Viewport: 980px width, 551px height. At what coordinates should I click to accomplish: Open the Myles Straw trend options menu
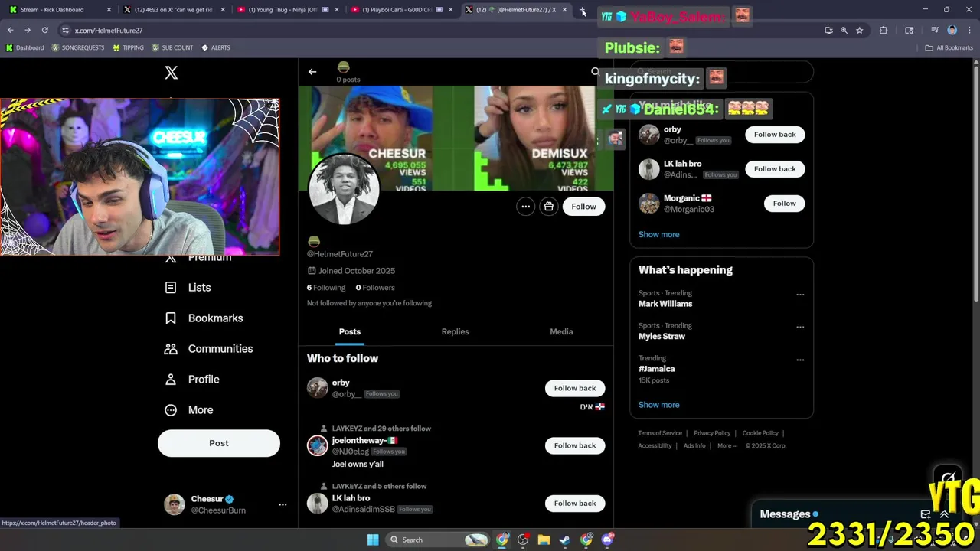(800, 328)
